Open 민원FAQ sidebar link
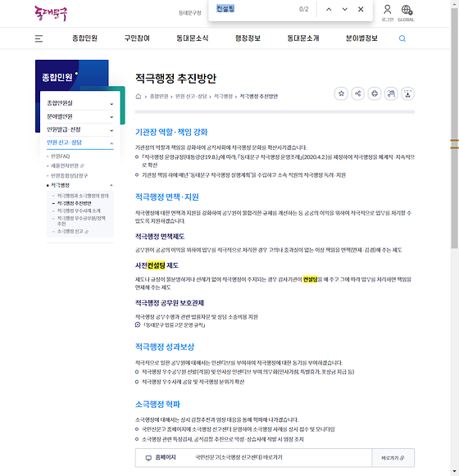Screen dimensions: 459x476 (x=60, y=156)
